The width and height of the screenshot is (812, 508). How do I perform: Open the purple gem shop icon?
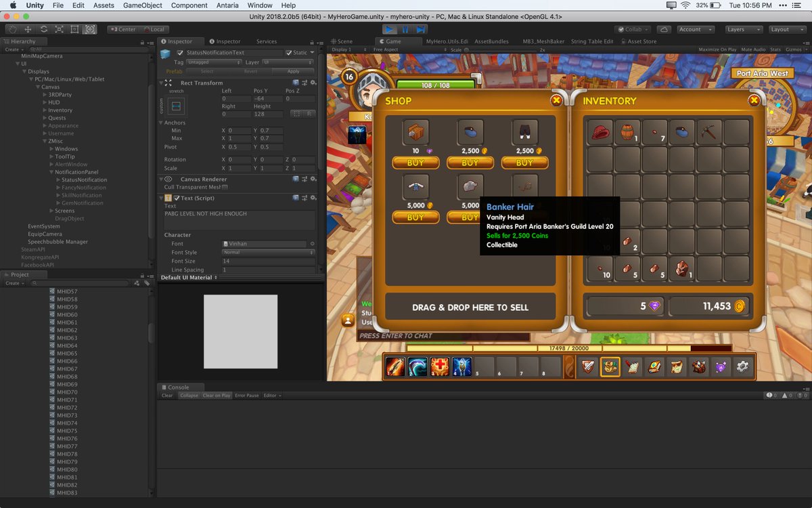(721, 366)
